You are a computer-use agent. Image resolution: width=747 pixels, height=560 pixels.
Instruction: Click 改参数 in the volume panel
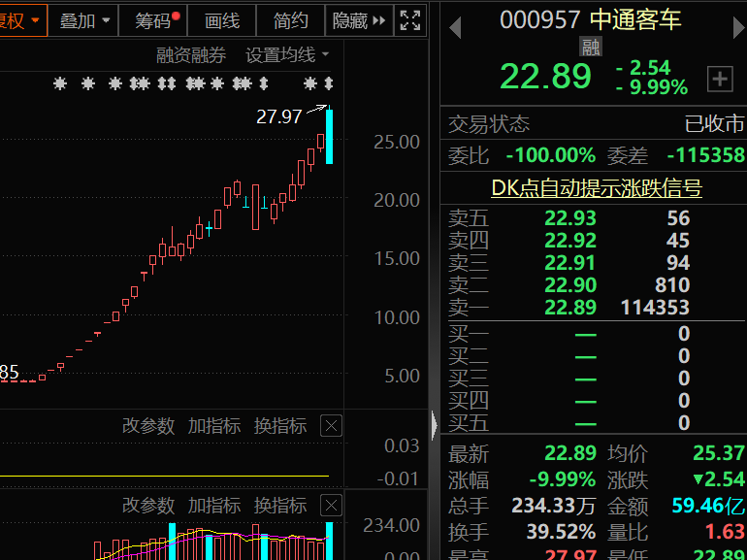148,506
